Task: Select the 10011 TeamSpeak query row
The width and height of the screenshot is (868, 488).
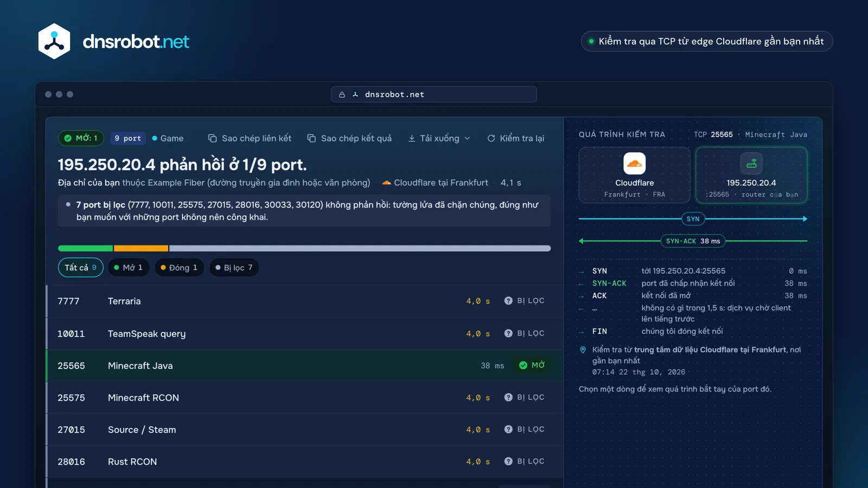Action: (304, 333)
